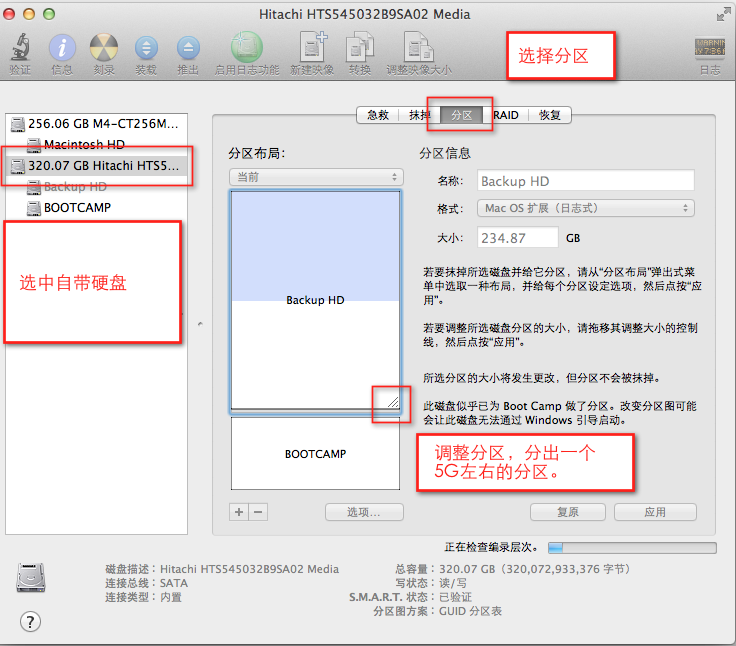
Task: Click the Options (选项…) button
Action: (364, 512)
